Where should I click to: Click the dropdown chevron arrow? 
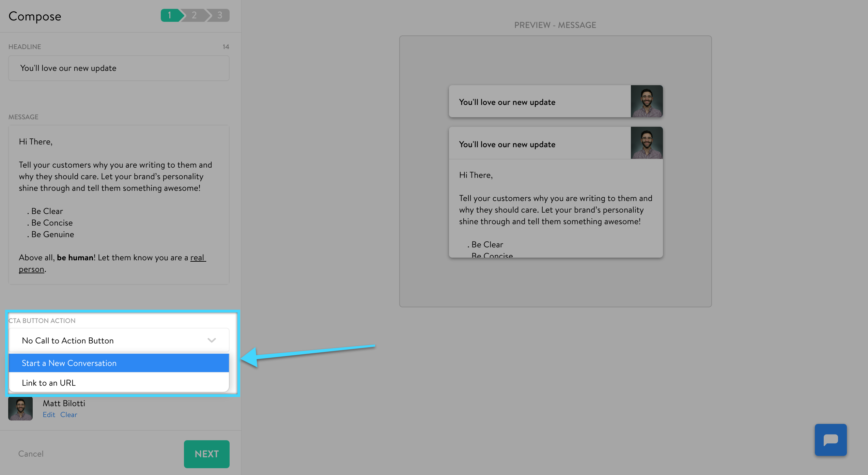212,340
